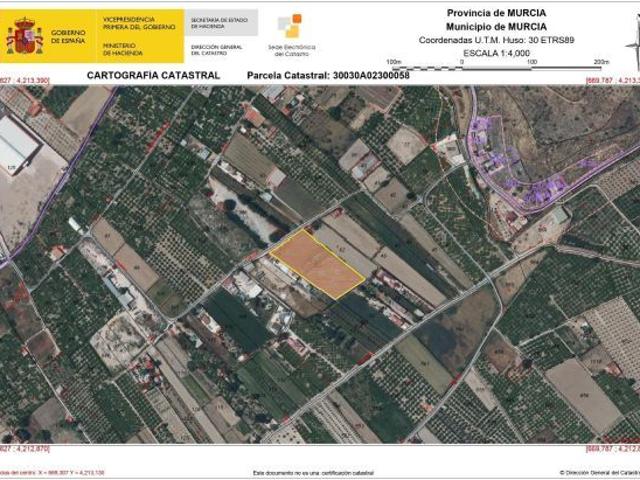Click the Spanish coat of arms emblem

click(x=24, y=36)
